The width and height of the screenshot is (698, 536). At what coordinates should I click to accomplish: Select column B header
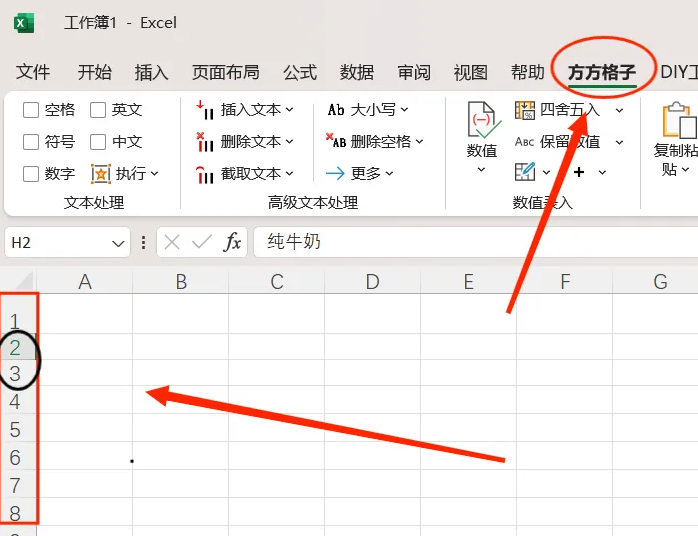(181, 282)
